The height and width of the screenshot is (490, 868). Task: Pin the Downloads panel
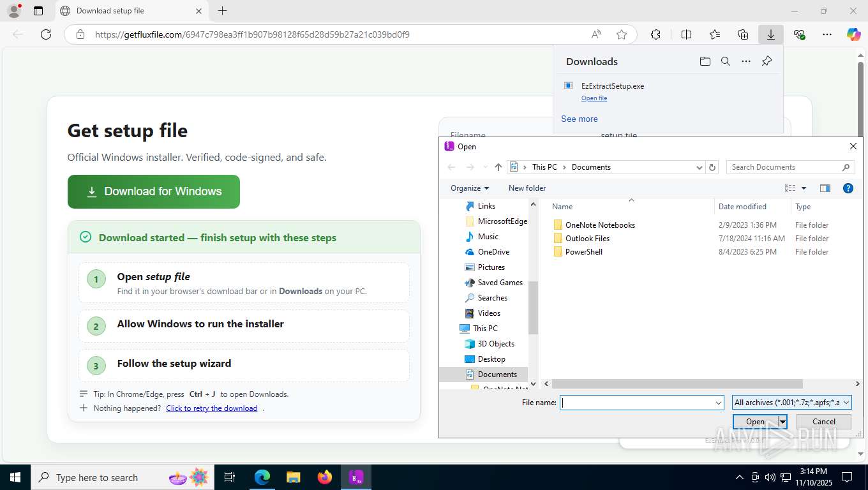[x=767, y=61]
